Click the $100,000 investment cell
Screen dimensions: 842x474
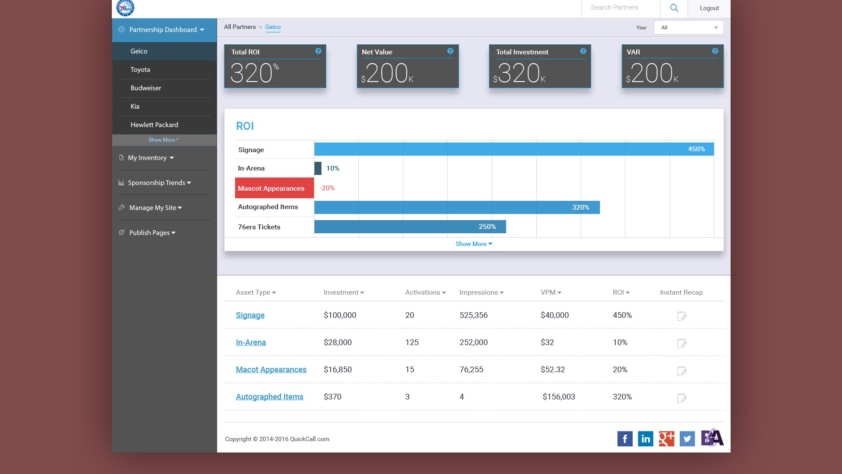click(x=339, y=315)
